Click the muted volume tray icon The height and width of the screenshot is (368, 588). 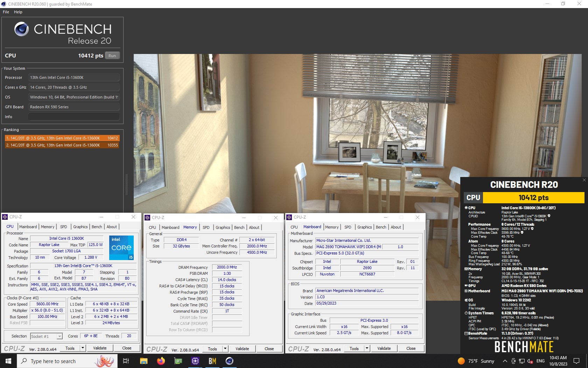pos(530,361)
